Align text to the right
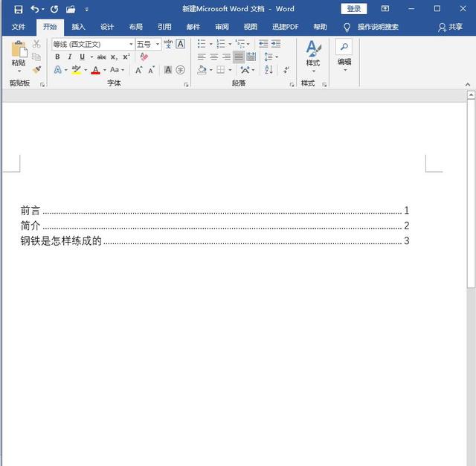Viewport: 476px width, 466px height. (x=226, y=57)
